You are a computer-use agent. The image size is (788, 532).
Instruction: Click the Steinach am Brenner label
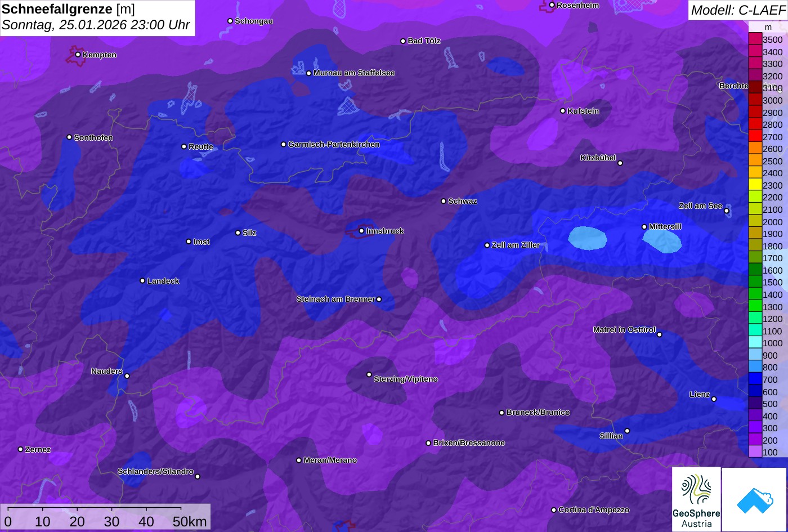[x=335, y=299]
